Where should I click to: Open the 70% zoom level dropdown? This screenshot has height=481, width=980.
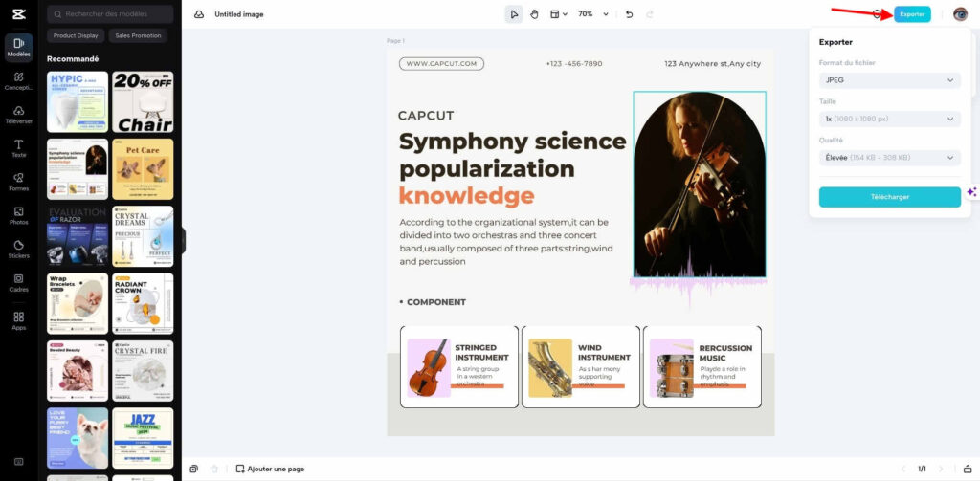592,14
